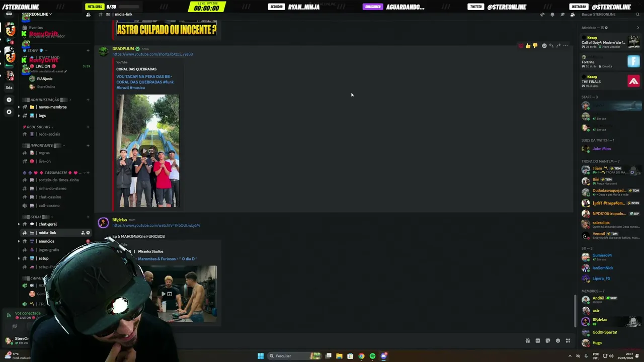The height and width of the screenshot is (362, 644).
Task: Click the Marombas & Furiosos video title link
Action: click(x=168, y=259)
